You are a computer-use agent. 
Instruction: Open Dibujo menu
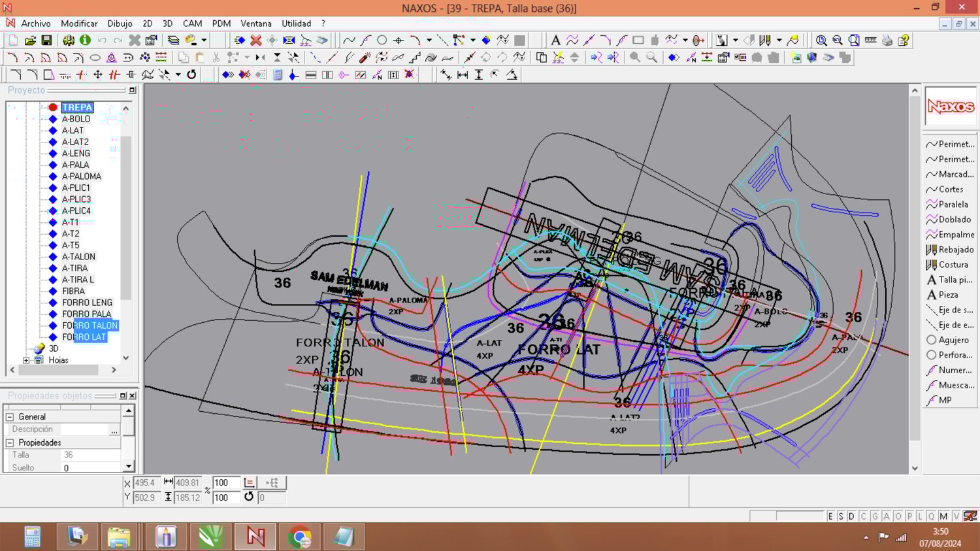tap(120, 24)
